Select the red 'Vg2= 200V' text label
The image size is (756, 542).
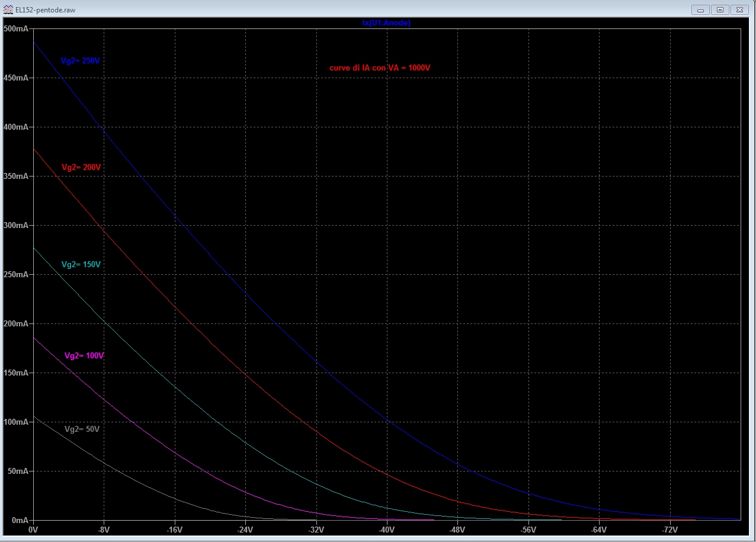[81, 168]
